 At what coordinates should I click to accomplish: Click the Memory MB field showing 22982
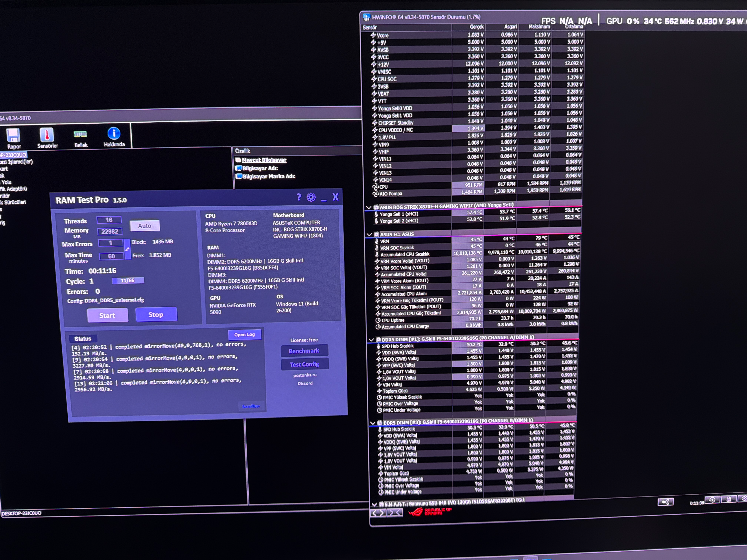click(110, 231)
